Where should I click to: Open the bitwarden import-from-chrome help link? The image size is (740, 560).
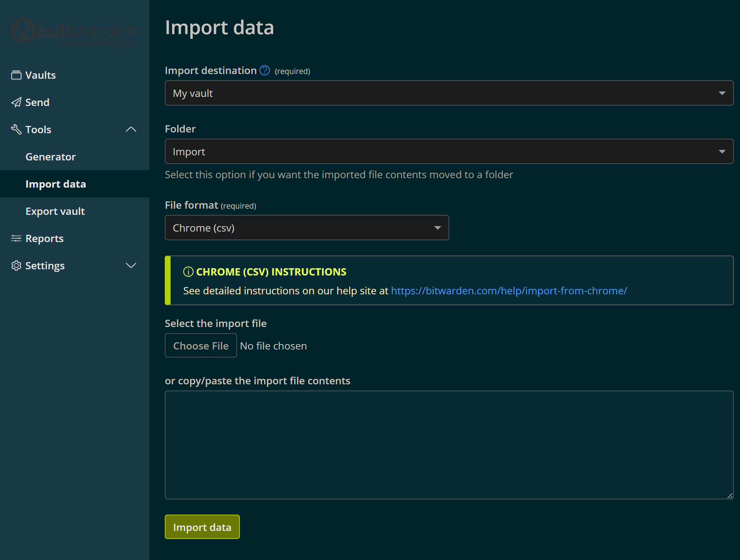[x=509, y=291]
